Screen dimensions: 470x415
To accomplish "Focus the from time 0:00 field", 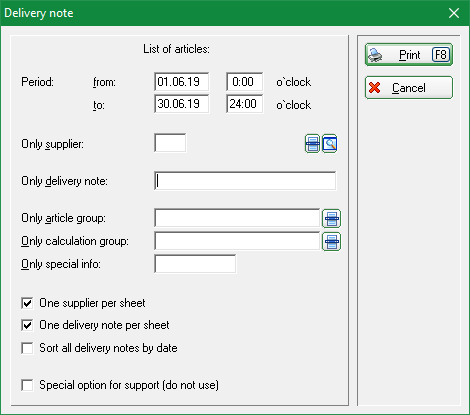I will click(x=245, y=82).
